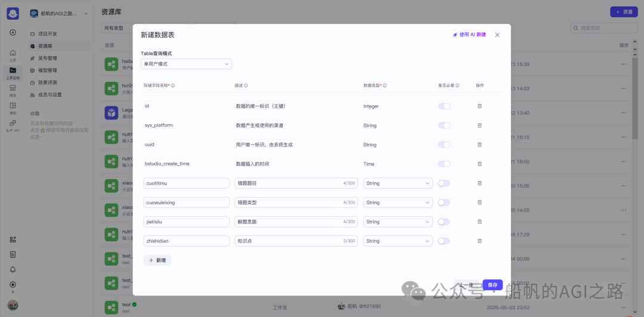Image resolution: width=644 pixels, height=317 pixels.
Task: Open 模型管理 menu item
Action: pos(60,70)
